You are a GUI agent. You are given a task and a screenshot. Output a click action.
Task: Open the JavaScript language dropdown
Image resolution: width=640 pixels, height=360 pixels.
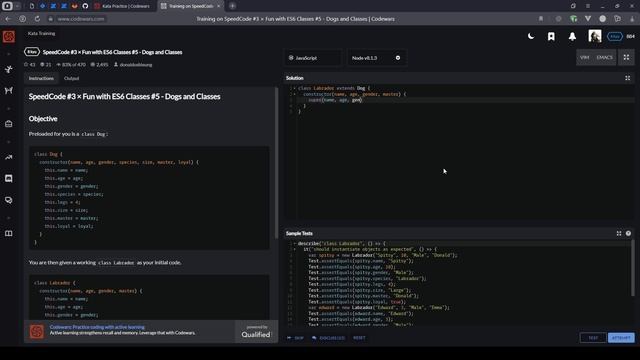313,58
